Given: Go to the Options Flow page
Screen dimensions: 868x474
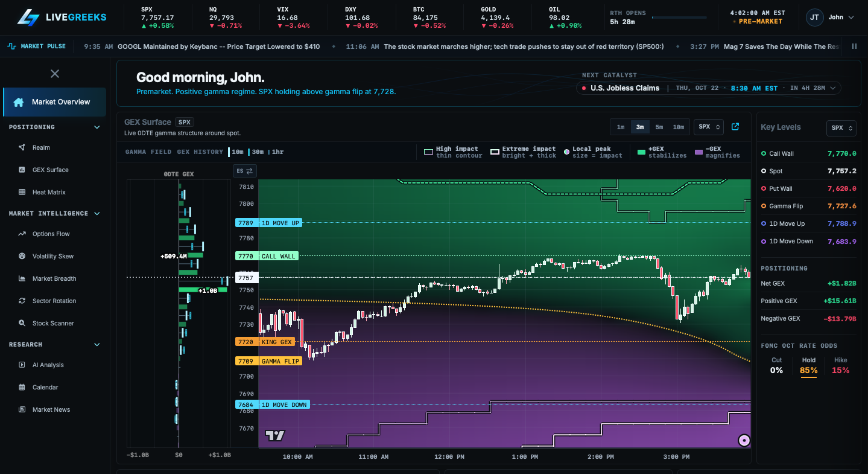Looking at the screenshot, I should pos(51,234).
